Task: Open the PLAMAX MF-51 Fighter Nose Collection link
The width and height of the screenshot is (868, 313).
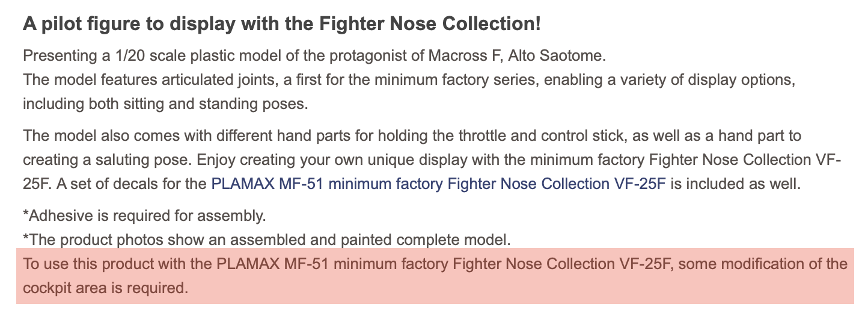Action: tap(439, 183)
